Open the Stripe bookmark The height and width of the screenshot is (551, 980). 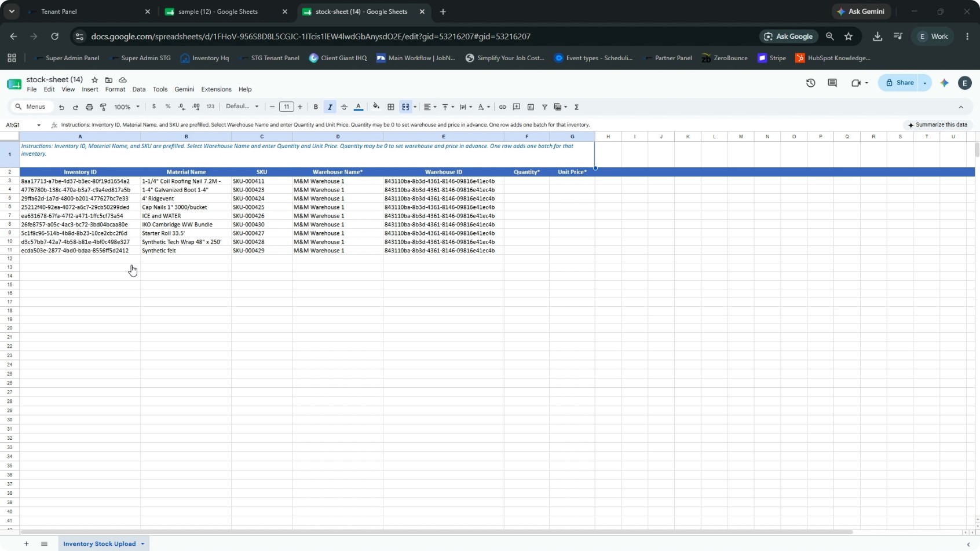(x=772, y=58)
